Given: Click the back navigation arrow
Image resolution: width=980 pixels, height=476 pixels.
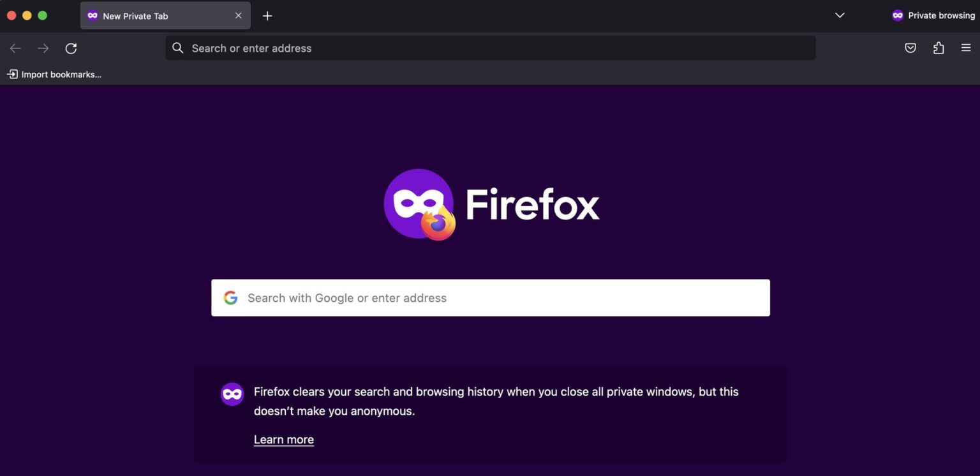Looking at the screenshot, I should tap(15, 48).
